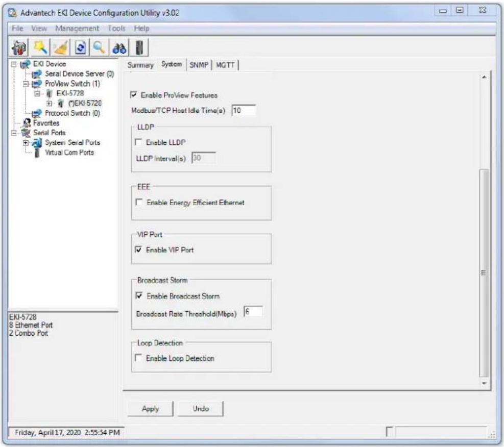Click the black device tower toolbar icon
The height and width of the screenshot is (447, 504).
[x=139, y=47]
